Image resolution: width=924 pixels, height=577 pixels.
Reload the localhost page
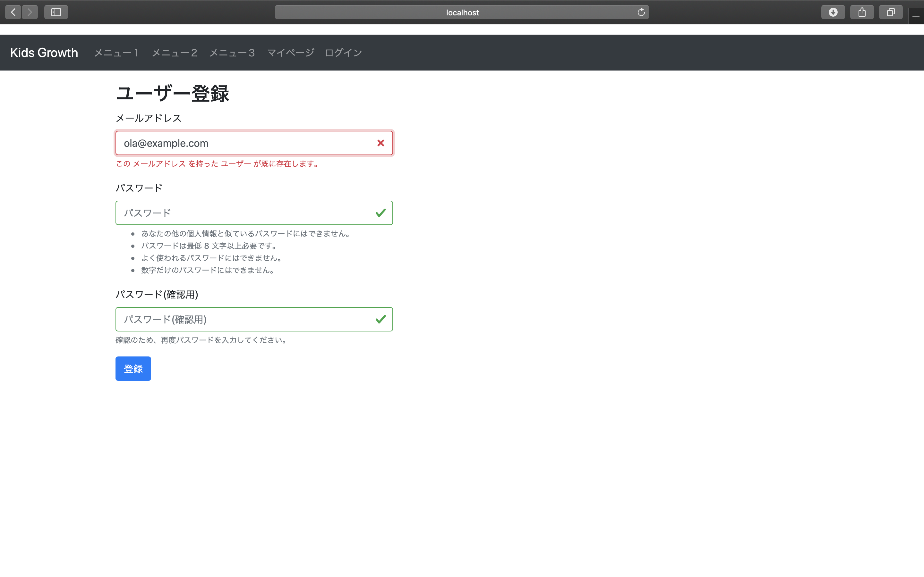(x=641, y=12)
